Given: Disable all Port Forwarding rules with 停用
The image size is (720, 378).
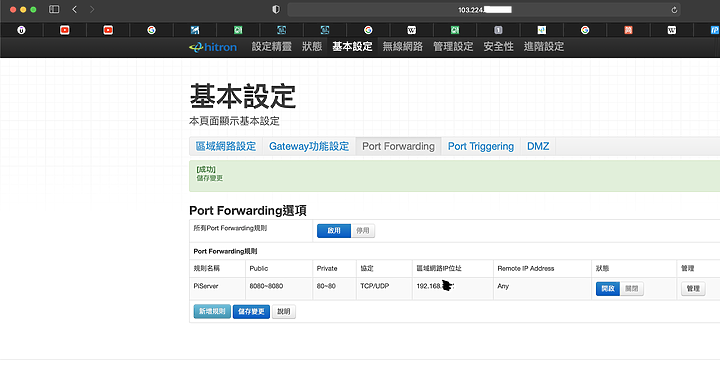Looking at the screenshot, I should [363, 231].
